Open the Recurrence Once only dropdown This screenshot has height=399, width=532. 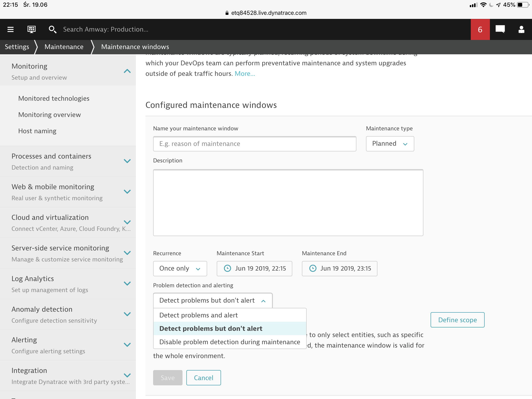click(180, 268)
